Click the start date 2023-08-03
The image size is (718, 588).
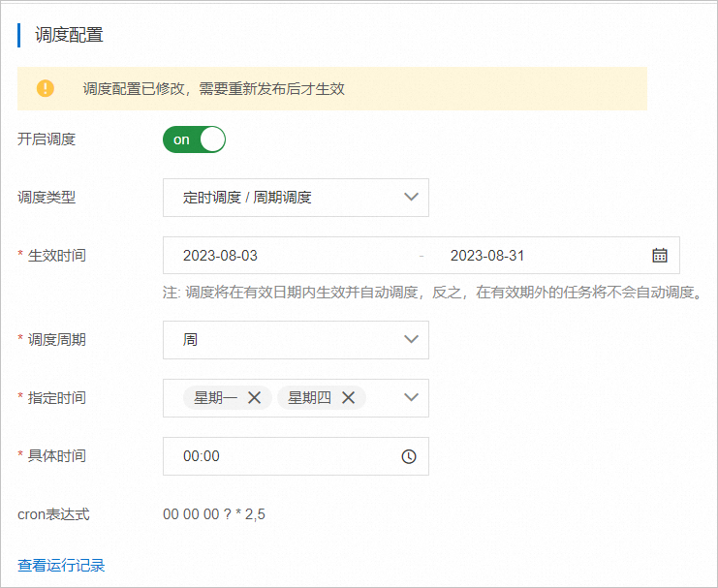pos(220,255)
